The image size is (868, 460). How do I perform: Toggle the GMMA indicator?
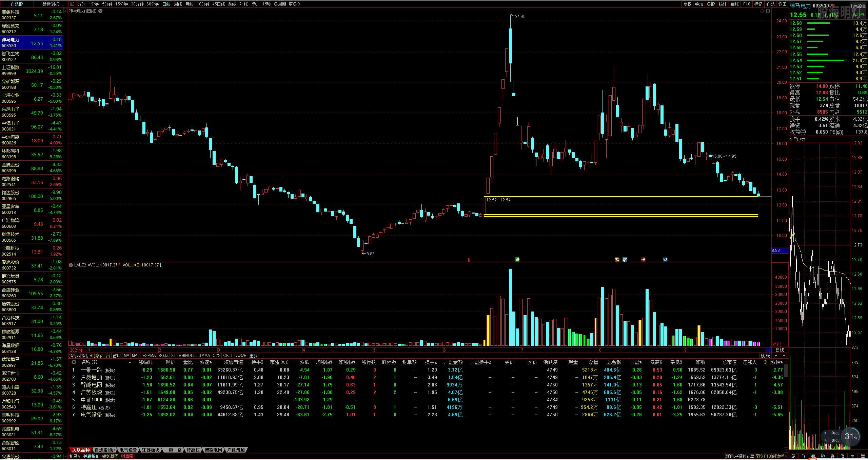pos(204,356)
